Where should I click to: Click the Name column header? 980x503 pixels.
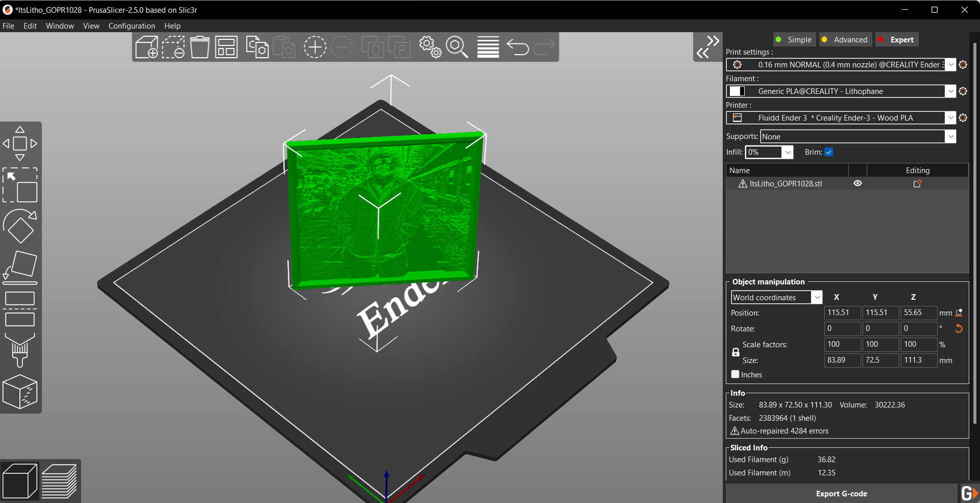point(787,170)
